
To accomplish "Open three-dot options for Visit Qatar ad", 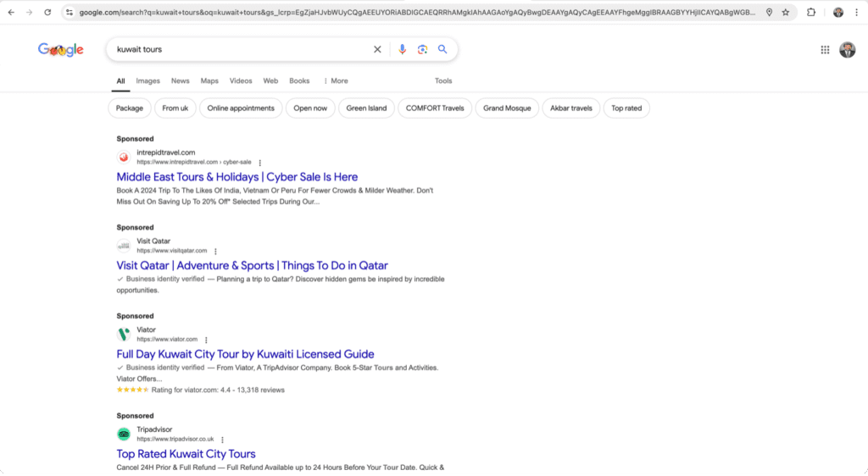I will [x=215, y=251].
